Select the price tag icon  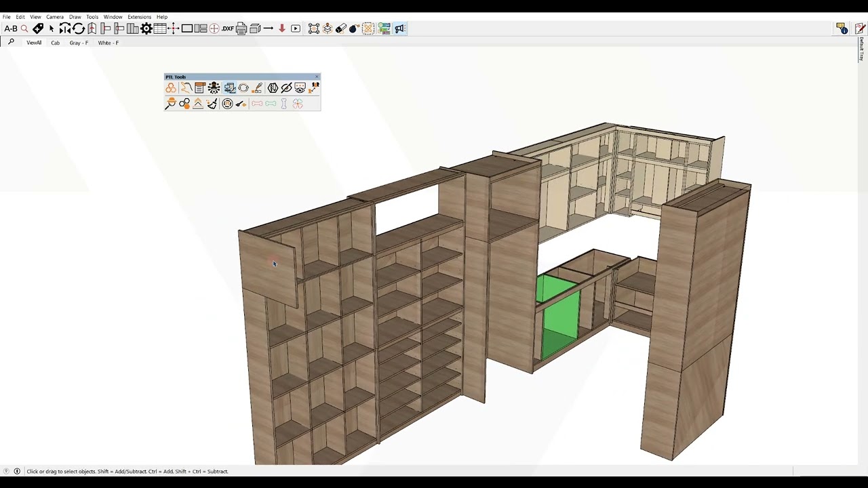coord(38,28)
